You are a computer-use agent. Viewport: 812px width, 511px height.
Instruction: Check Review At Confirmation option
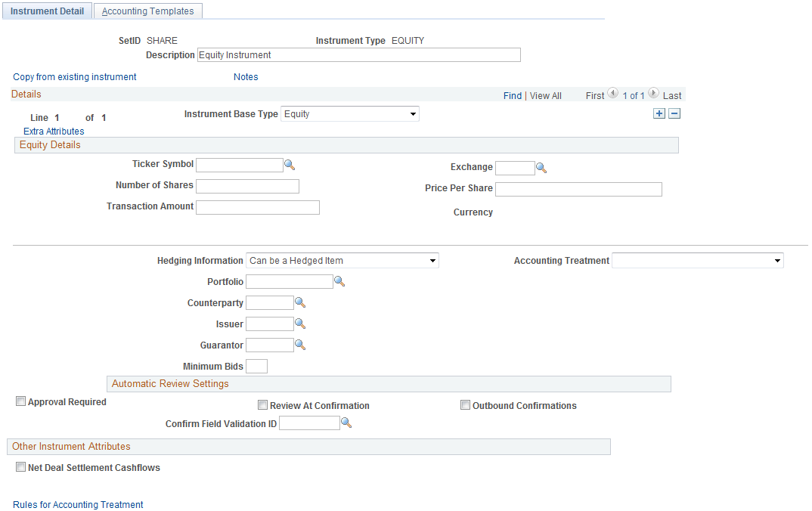[262, 405]
